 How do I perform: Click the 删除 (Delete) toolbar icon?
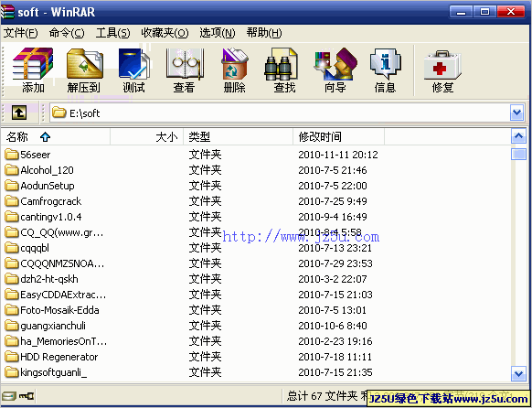(x=235, y=64)
